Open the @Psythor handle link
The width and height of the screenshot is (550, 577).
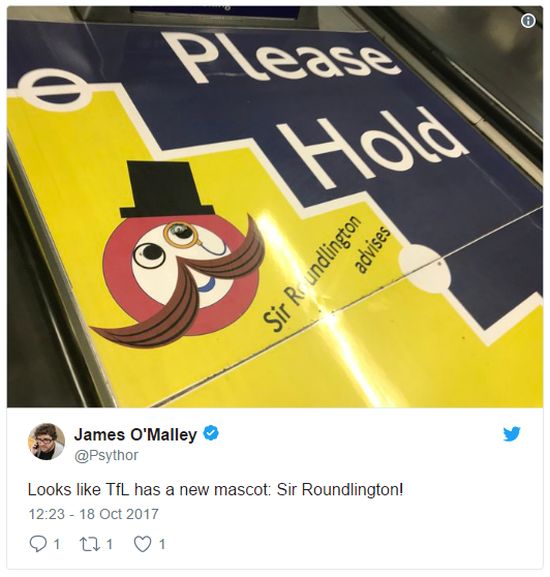click(x=106, y=455)
